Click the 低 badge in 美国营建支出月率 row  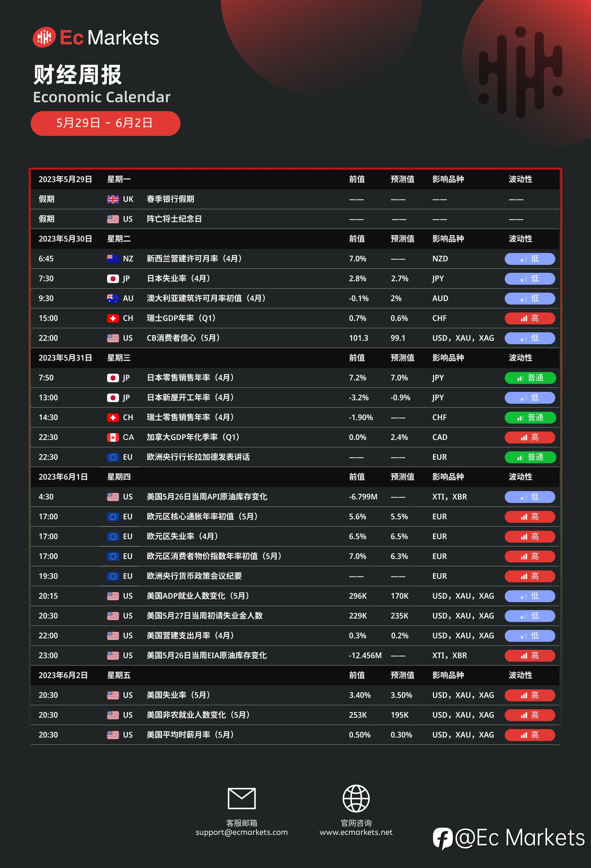pos(530,636)
